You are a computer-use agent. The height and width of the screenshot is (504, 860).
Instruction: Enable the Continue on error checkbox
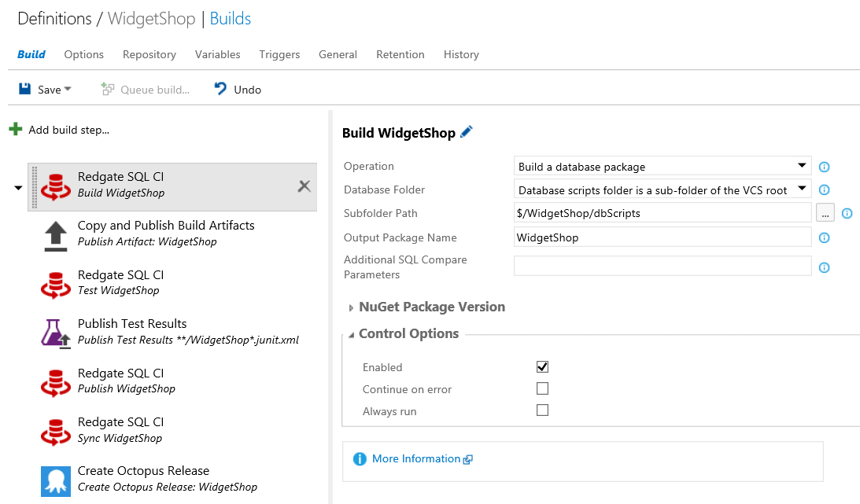[x=542, y=388]
